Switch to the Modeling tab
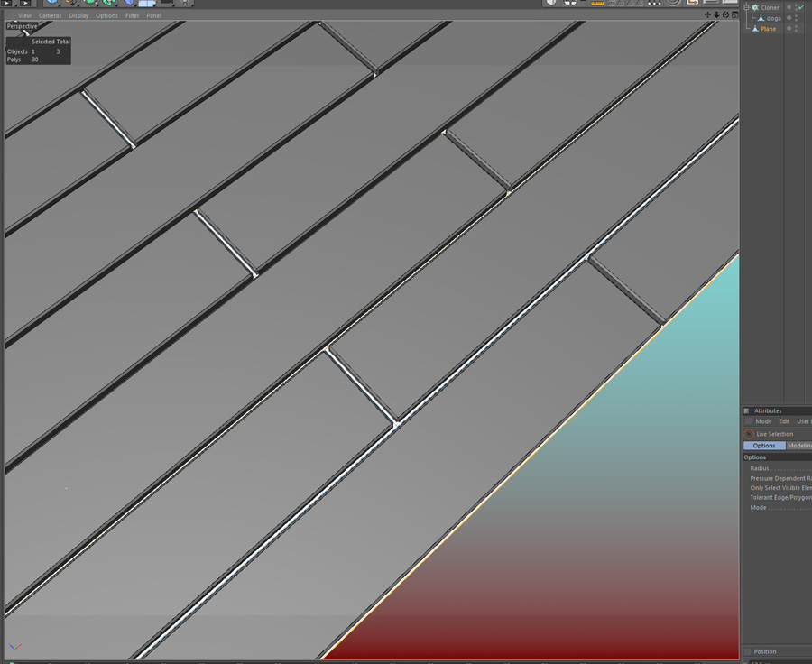This screenshot has width=812, height=664. [799, 446]
